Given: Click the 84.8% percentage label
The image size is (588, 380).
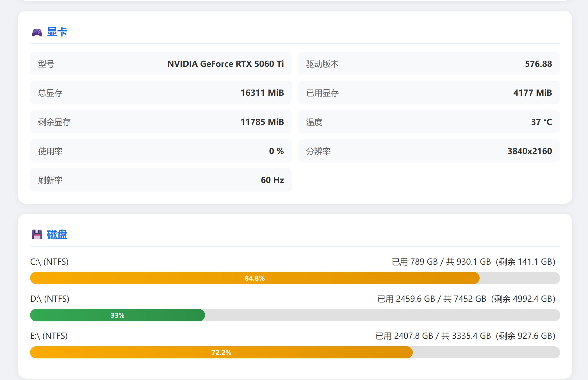Looking at the screenshot, I should coord(254,278).
